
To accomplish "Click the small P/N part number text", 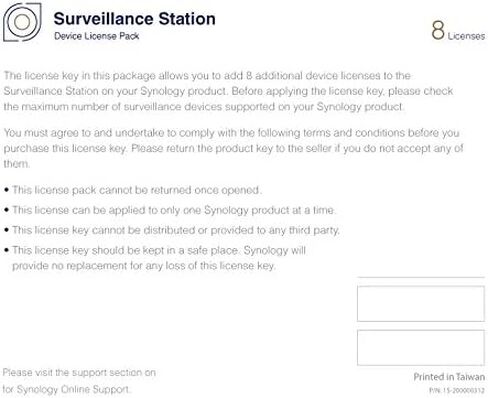I will pyautogui.click(x=457, y=390).
